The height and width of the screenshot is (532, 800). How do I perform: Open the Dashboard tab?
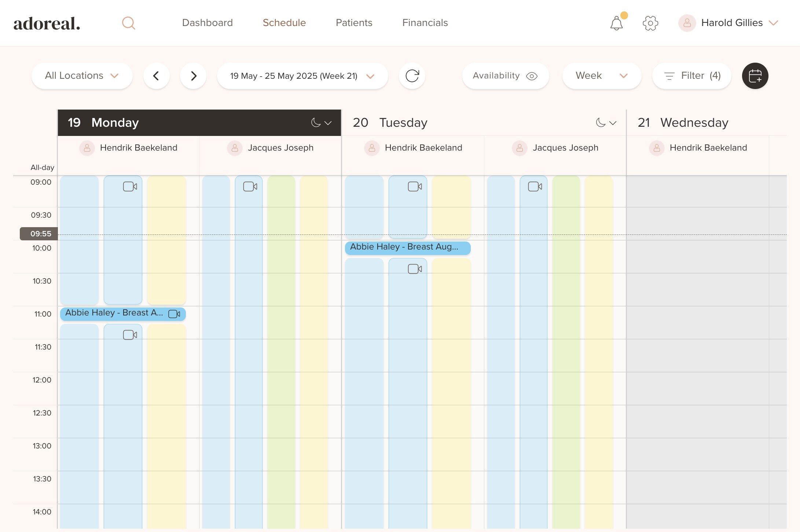[x=207, y=23]
